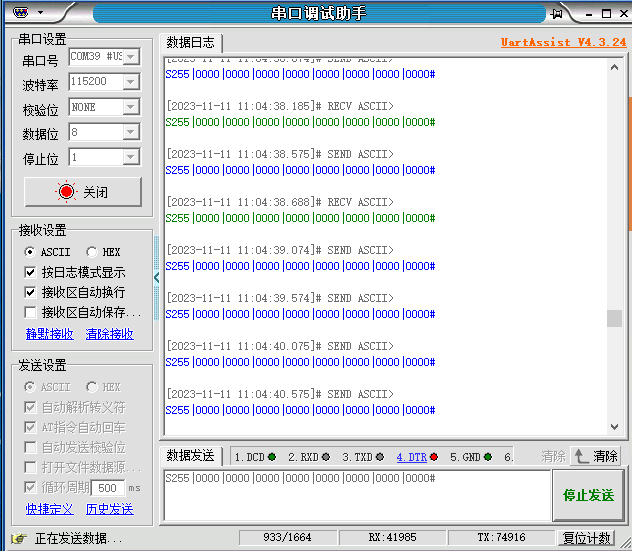Toggle 接收区自动换行 checkbox
Screen dimensions: 632x551
[30, 292]
